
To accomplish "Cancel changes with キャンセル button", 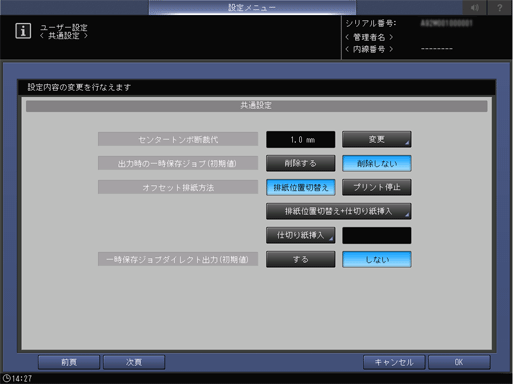I will 394,362.
